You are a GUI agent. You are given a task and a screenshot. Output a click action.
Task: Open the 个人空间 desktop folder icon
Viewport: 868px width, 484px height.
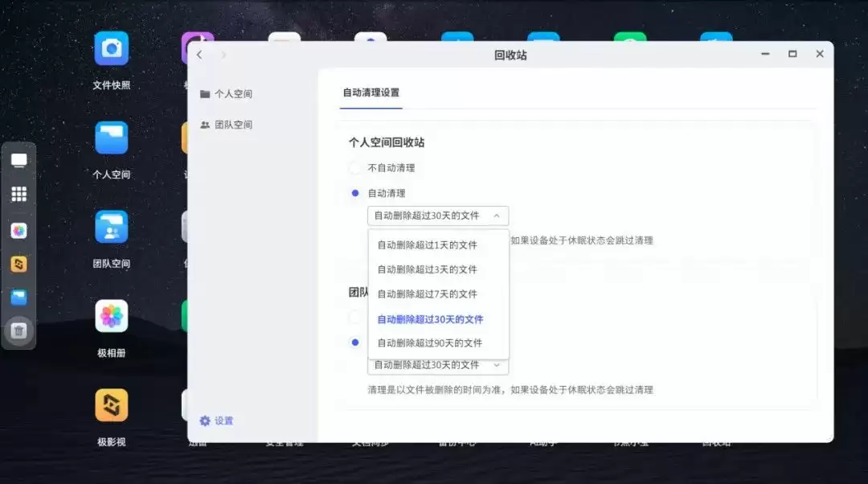pyautogui.click(x=111, y=138)
